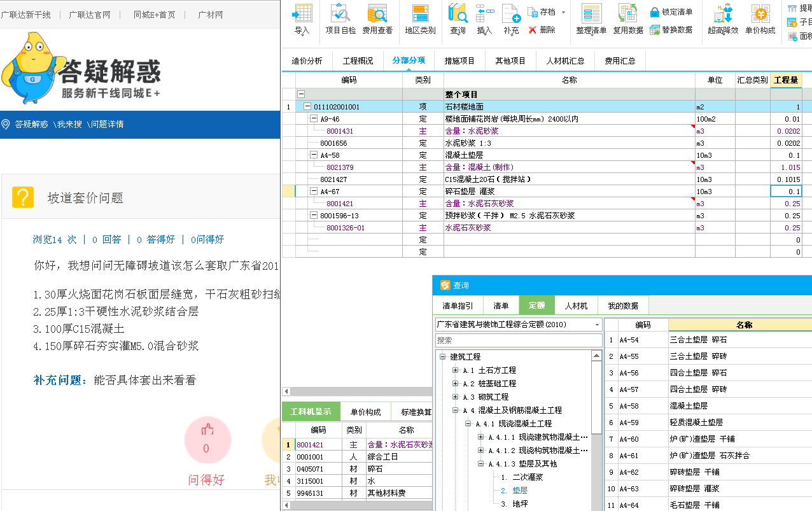The width and height of the screenshot is (812, 511).
Task: Switch to 造价分析 tab
Action: coord(307,61)
